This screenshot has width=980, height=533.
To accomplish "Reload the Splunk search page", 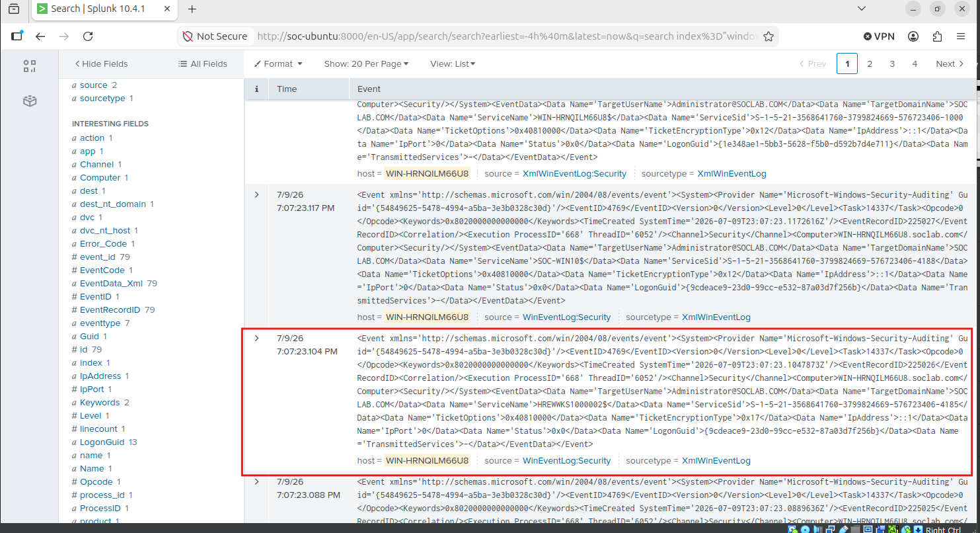I will pos(88,36).
